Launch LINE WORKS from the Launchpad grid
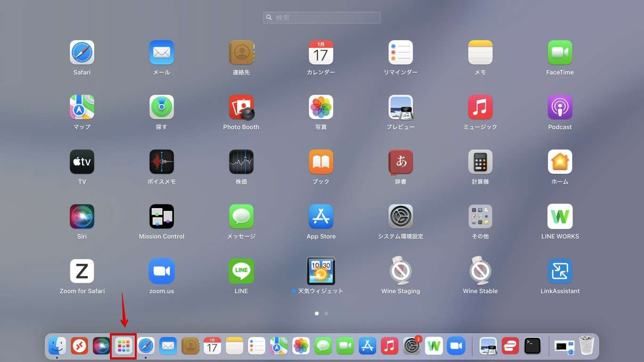The width and height of the screenshot is (644, 362). 560,216
